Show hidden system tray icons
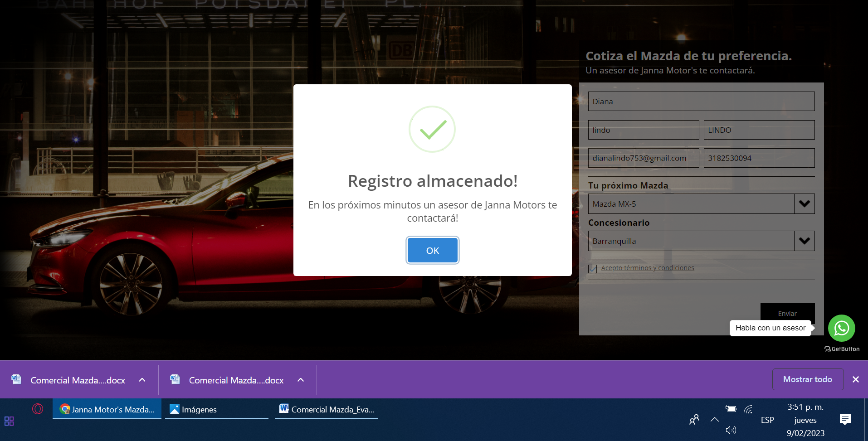The image size is (868, 441). click(x=714, y=420)
